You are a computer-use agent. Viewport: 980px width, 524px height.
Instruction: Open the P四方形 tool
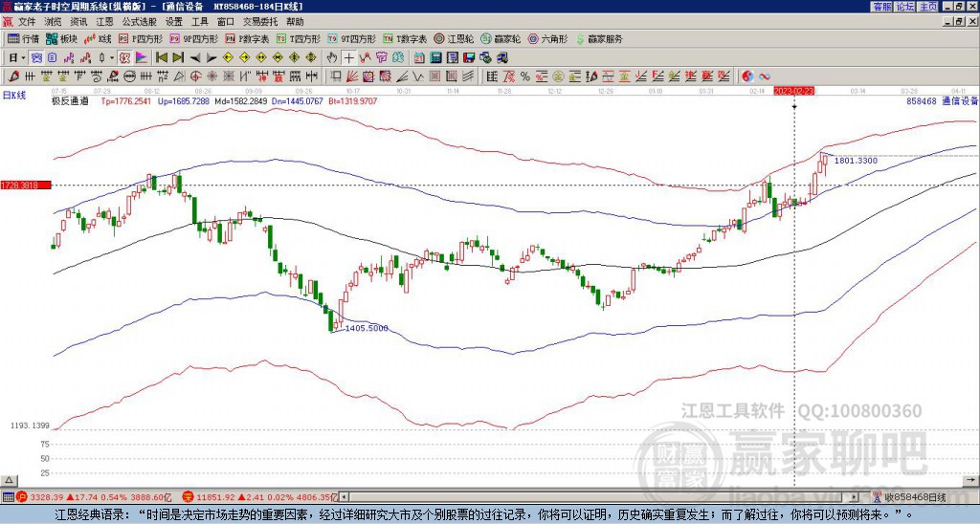tap(142, 38)
